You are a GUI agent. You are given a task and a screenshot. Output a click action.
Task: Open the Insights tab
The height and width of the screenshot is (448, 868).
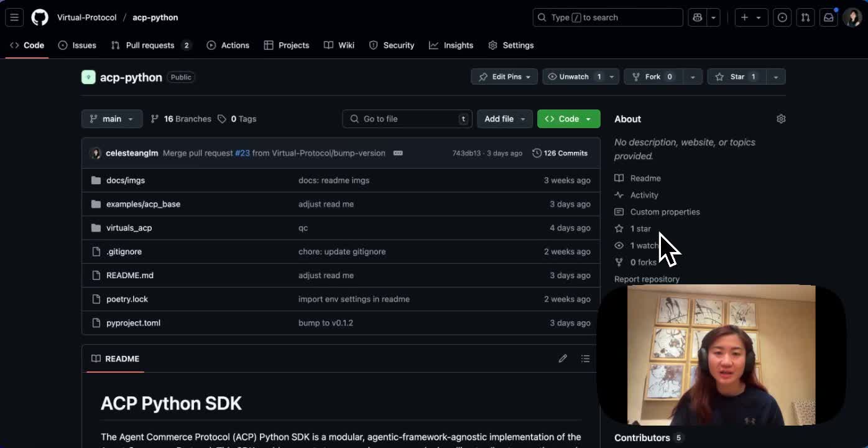[x=451, y=45]
